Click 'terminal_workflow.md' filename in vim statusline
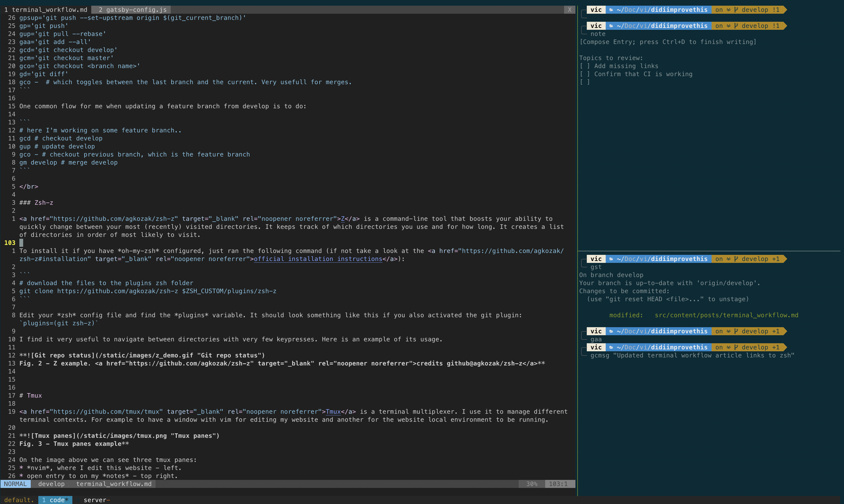The image size is (844, 504). (114, 484)
